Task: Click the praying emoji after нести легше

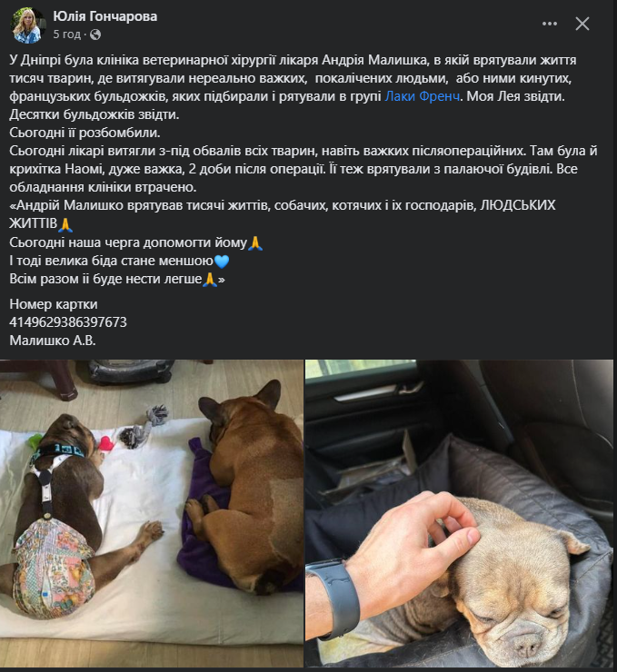Action: (x=210, y=280)
